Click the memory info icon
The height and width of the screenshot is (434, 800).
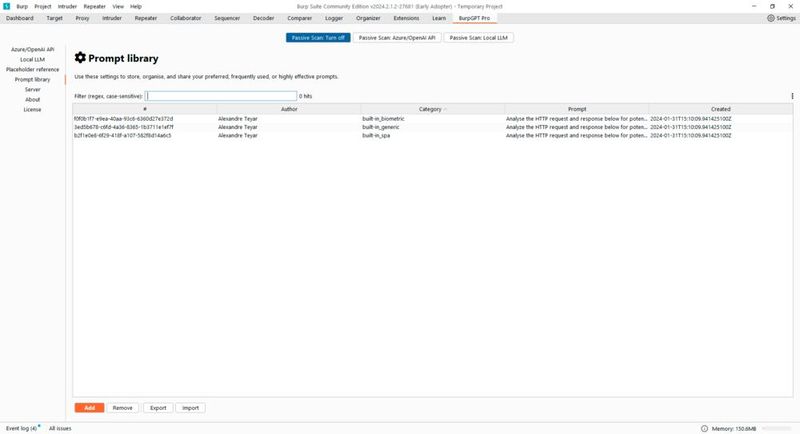click(704, 428)
